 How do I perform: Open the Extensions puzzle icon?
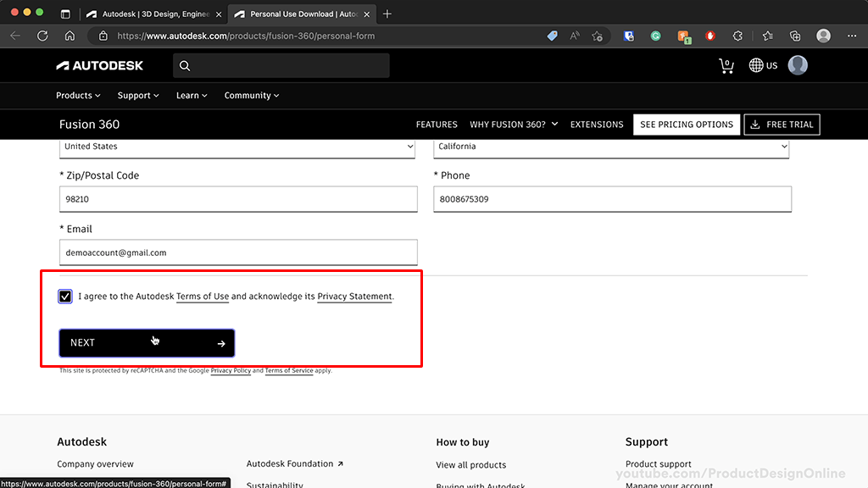pos(737,36)
